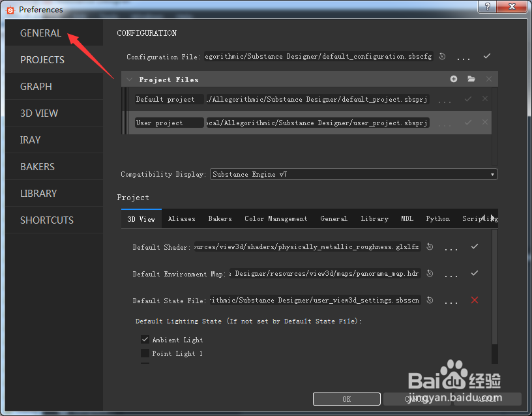Switch to the Color Management tab
Screen dimensions: 532x416
(276, 219)
